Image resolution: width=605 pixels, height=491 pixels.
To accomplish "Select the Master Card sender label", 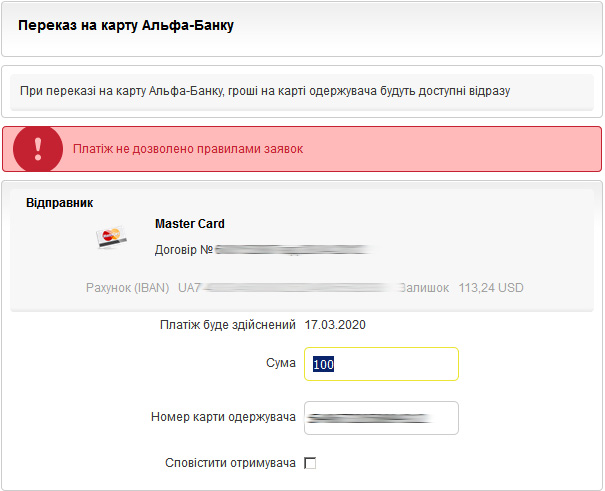I will 190,224.
